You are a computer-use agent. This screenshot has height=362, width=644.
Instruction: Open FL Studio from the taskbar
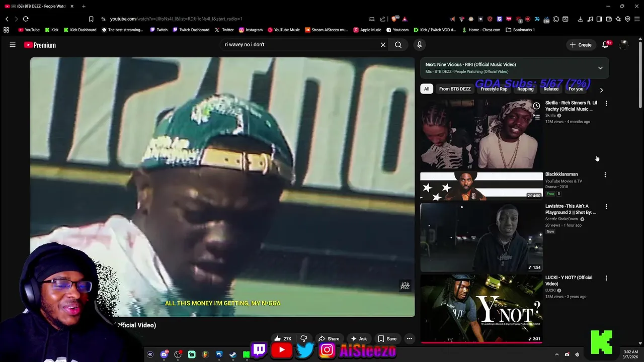tap(205, 354)
